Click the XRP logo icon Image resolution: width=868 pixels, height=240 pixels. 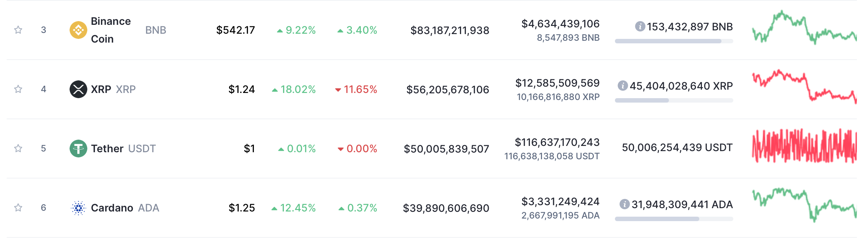click(78, 89)
